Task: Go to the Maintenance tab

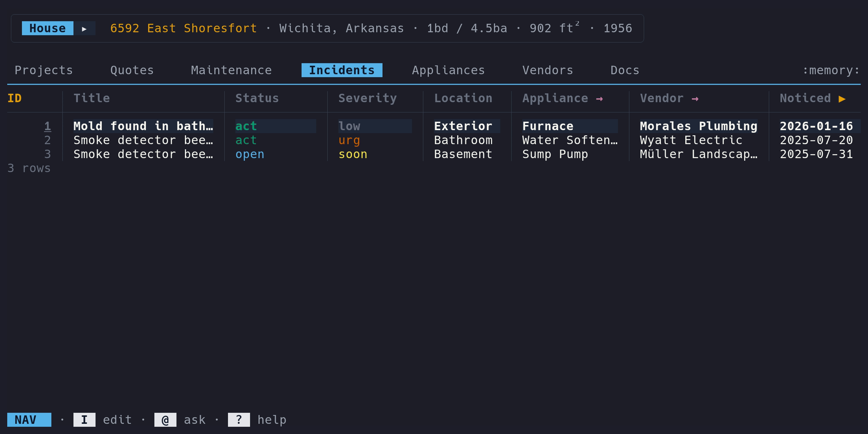Action: (x=231, y=70)
